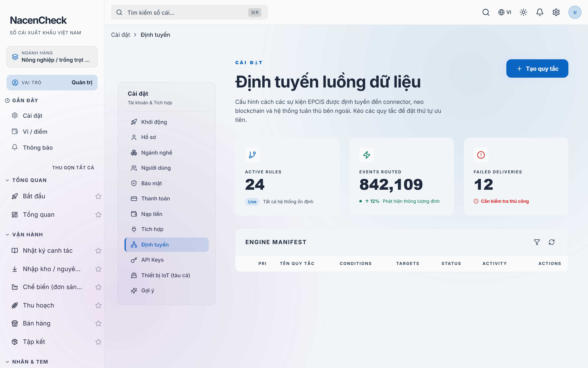This screenshot has width=588, height=368.
Task: Click the NacenCheck logo
Action: click(x=38, y=20)
